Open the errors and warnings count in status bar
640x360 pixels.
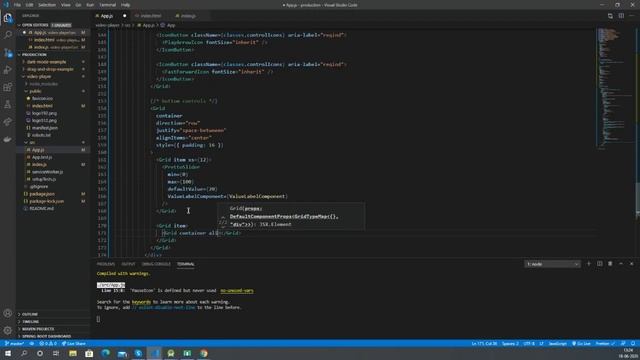pos(48,344)
